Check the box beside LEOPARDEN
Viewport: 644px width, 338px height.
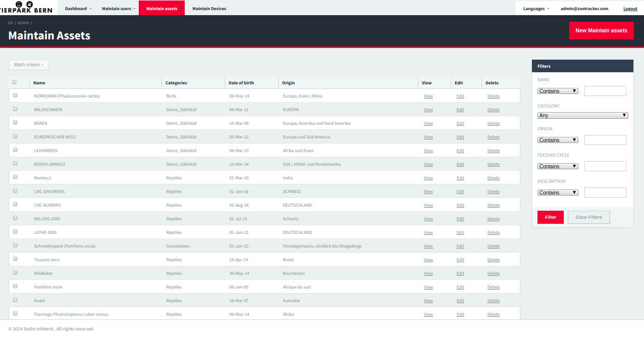point(15,150)
